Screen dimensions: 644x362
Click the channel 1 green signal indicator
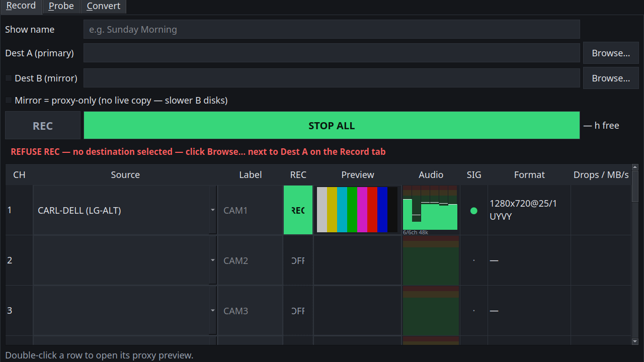pyautogui.click(x=473, y=211)
